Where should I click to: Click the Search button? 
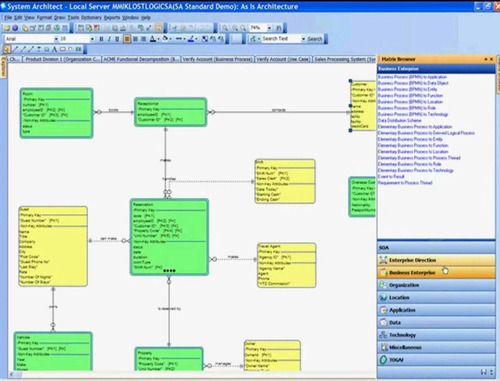tap(315, 39)
